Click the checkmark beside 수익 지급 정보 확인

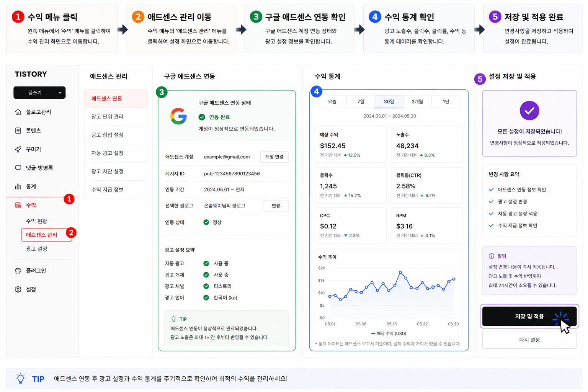[x=491, y=225]
